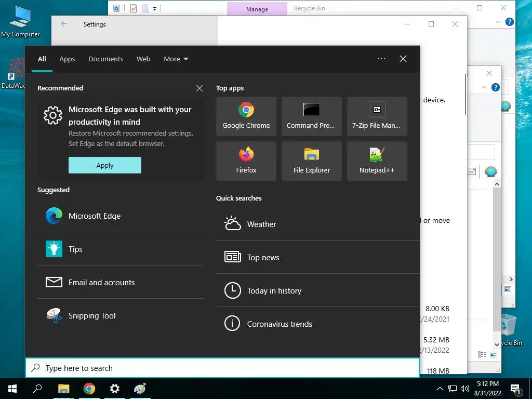Image resolution: width=532 pixels, height=399 pixels.
Task: Open the taskbar clock and date
Action: point(487,389)
